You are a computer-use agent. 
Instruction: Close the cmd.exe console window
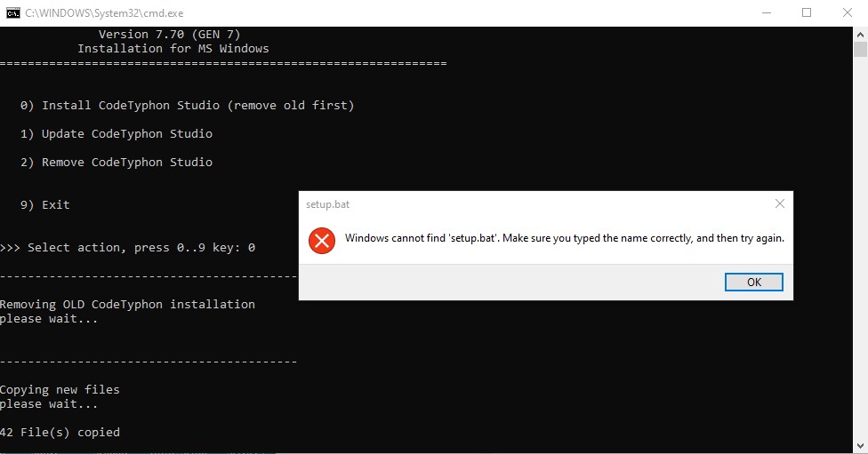pyautogui.click(x=847, y=12)
